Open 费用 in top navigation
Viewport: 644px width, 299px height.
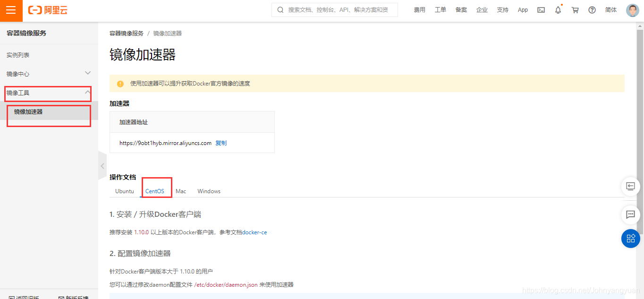click(x=420, y=10)
